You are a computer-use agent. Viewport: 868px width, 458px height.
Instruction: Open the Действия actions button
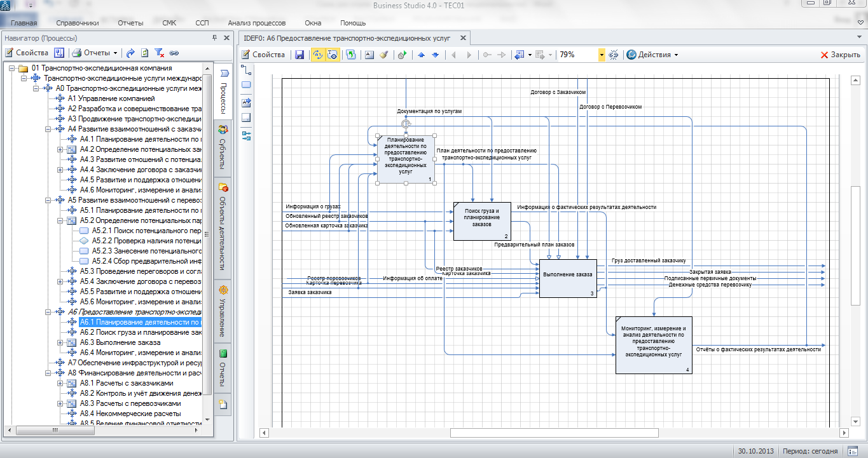pos(652,55)
